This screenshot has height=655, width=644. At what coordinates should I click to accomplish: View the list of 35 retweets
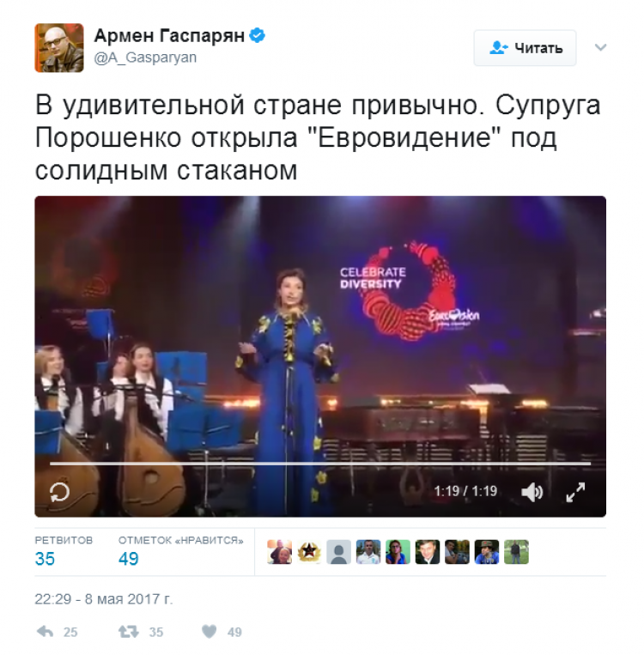tap(64, 550)
